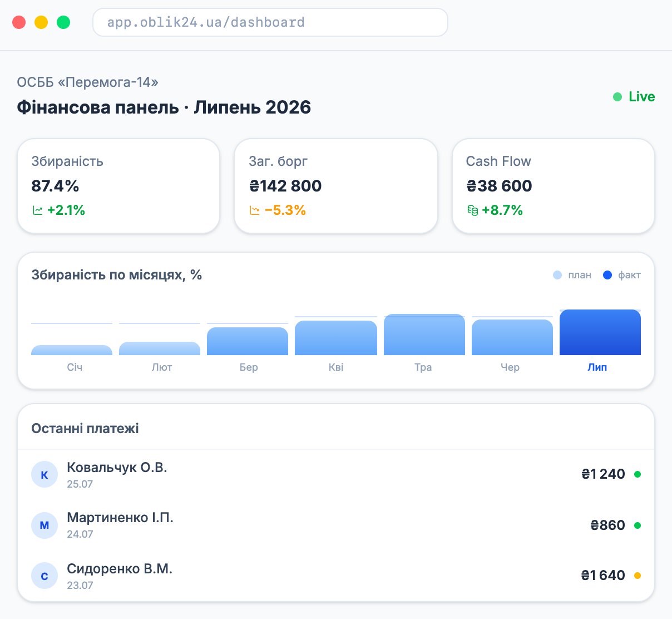Click the Останні платежі heading

pos(85,429)
